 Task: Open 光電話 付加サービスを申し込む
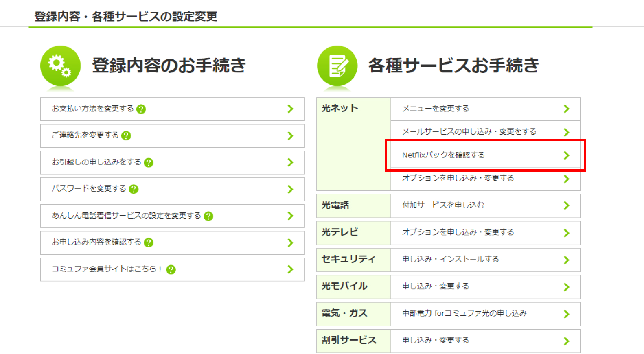pos(486,205)
